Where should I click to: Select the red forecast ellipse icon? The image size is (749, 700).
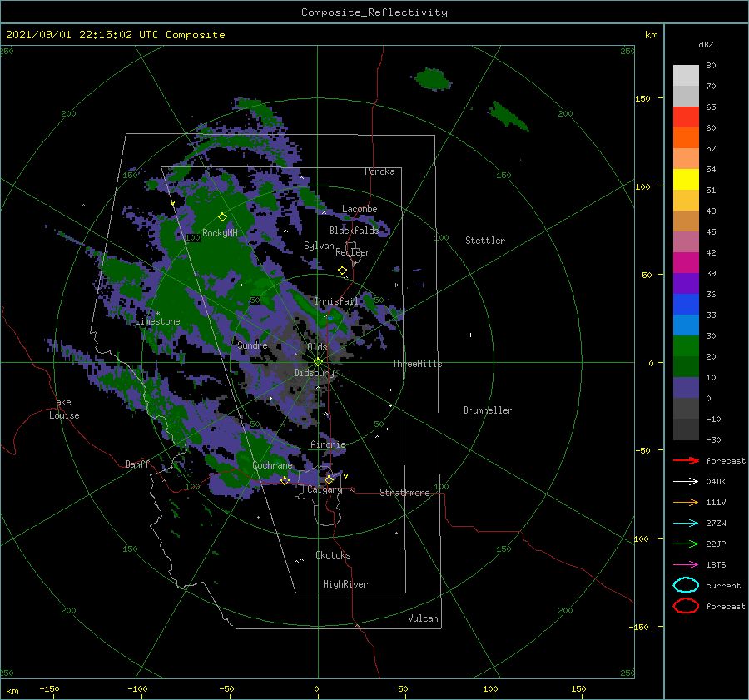point(686,606)
